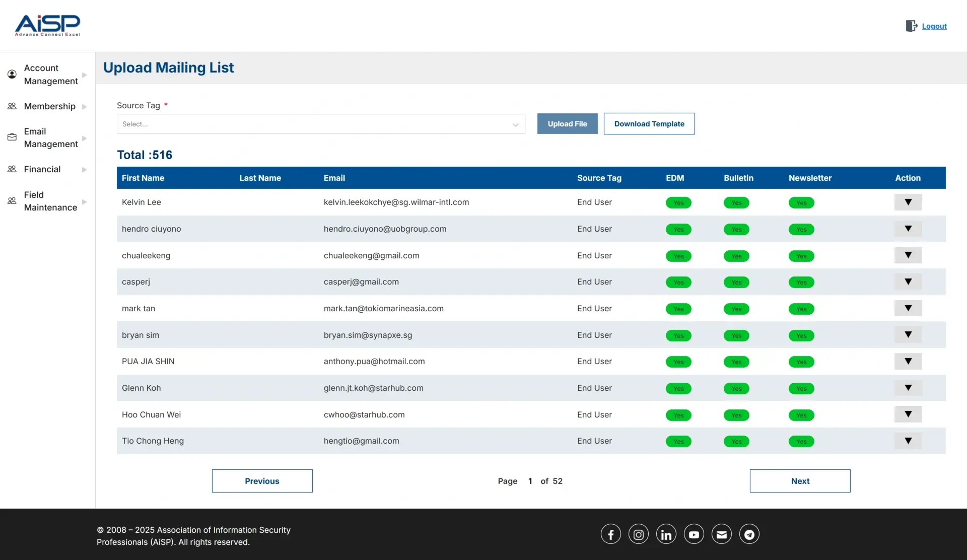The width and height of the screenshot is (967, 560).
Task: Toggle Newsletter Yes badge for Glenn Koh
Action: [x=801, y=389]
